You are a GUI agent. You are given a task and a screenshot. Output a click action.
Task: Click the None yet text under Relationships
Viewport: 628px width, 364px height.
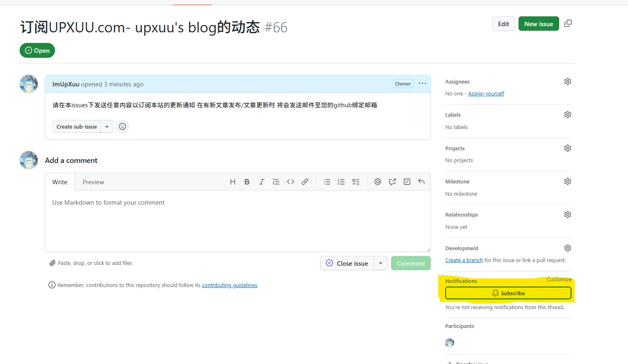(456, 227)
